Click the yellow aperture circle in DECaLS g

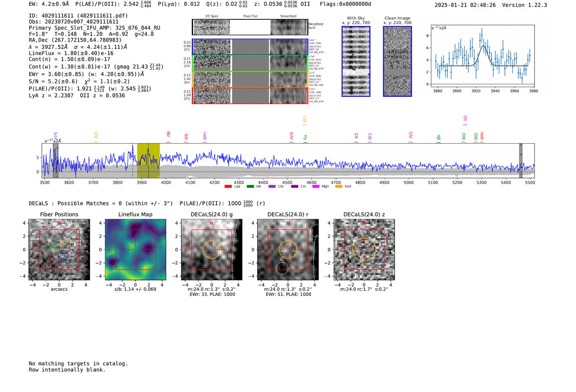212,250
